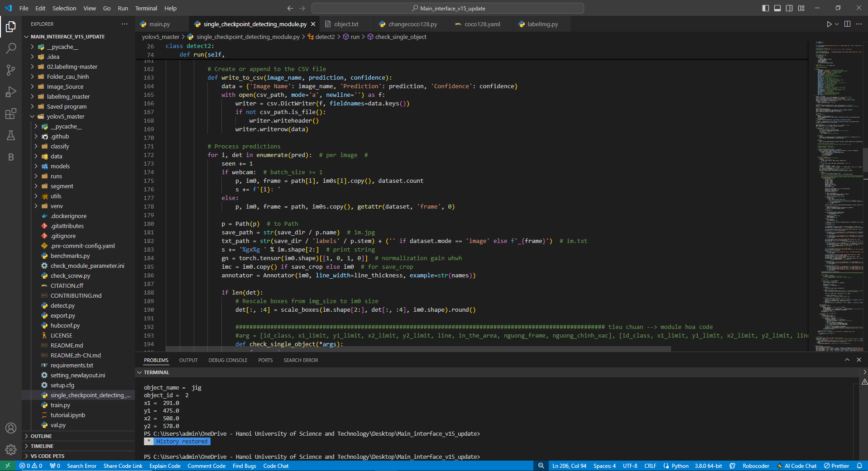Open the Accounts icon in activity bar
Viewport: 868px width, 471px height.
(11, 428)
